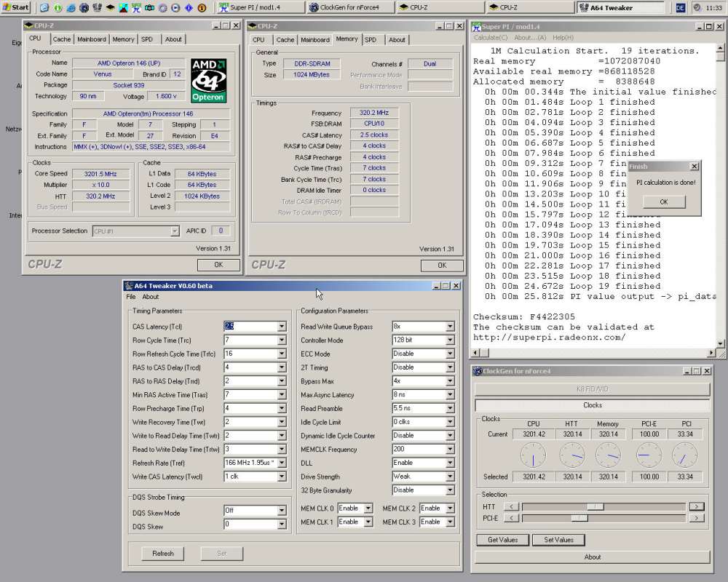The width and height of the screenshot is (728, 582).
Task: Open the Windows Start menu
Action: click(x=16, y=7)
